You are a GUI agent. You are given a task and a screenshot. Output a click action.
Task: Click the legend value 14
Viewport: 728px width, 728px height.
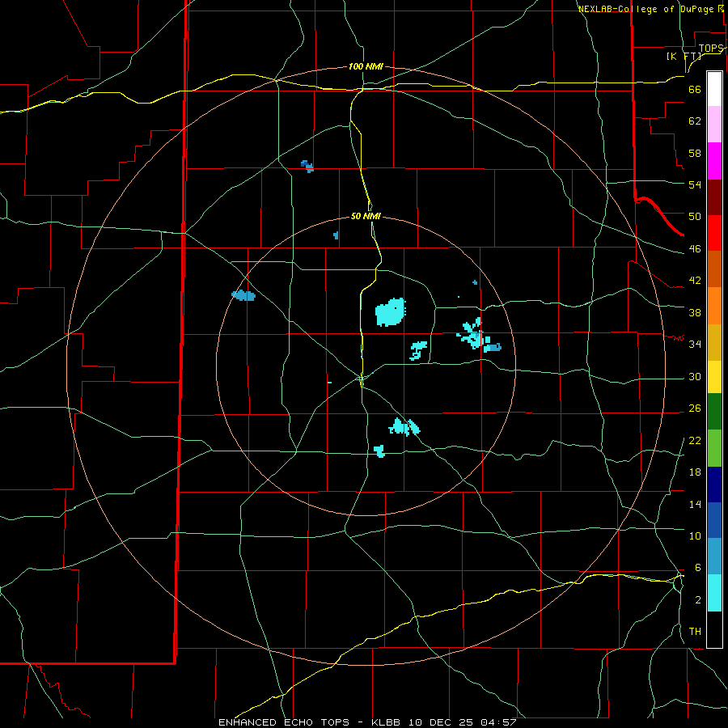[695, 504]
